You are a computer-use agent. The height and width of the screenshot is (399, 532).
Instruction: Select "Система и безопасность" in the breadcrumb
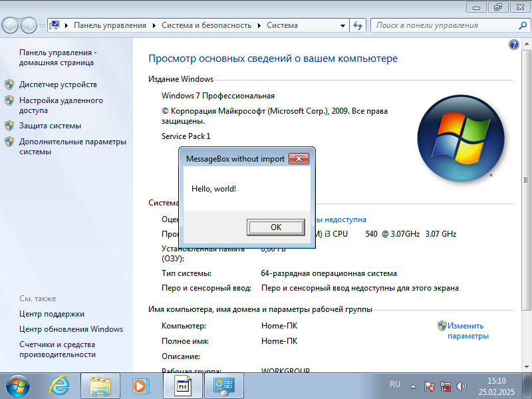207,25
